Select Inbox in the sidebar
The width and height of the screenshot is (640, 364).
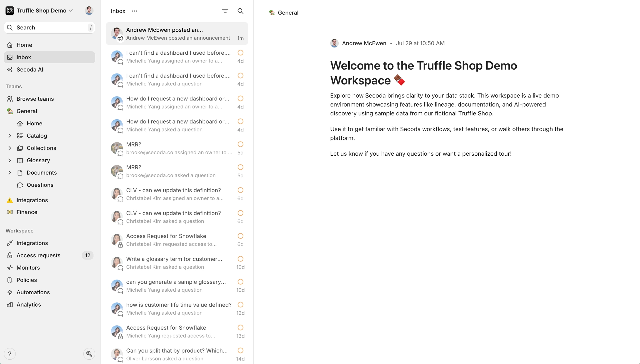pyautogui.click(x=24, y=57)
